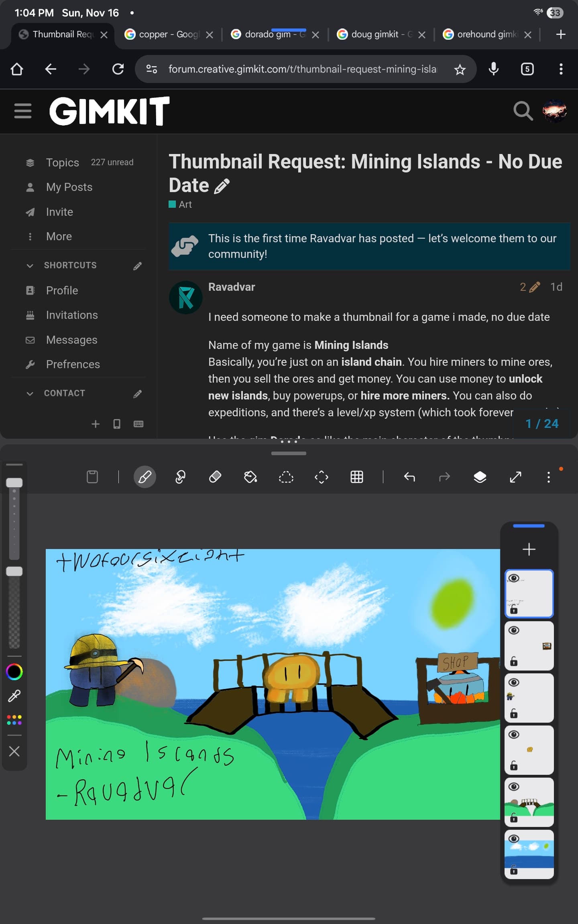Open Ravadvar's profile by username
Screen dimensions: 578x924
[231, 287]
